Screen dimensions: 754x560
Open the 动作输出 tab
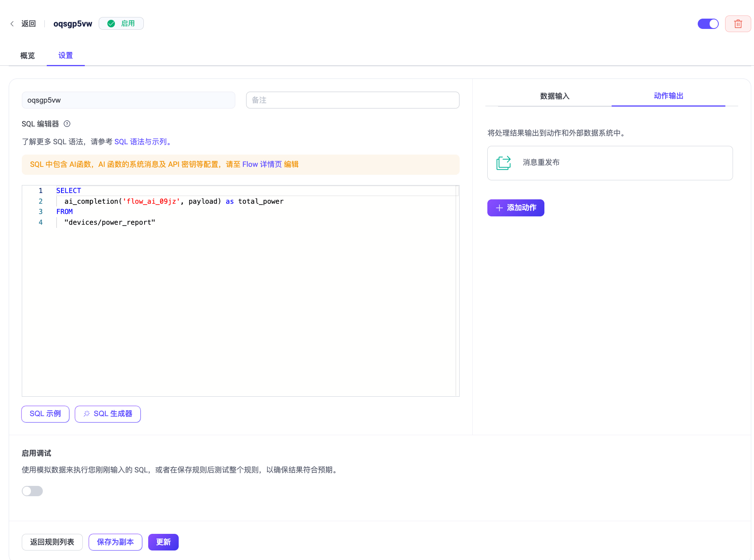[668, 96]
